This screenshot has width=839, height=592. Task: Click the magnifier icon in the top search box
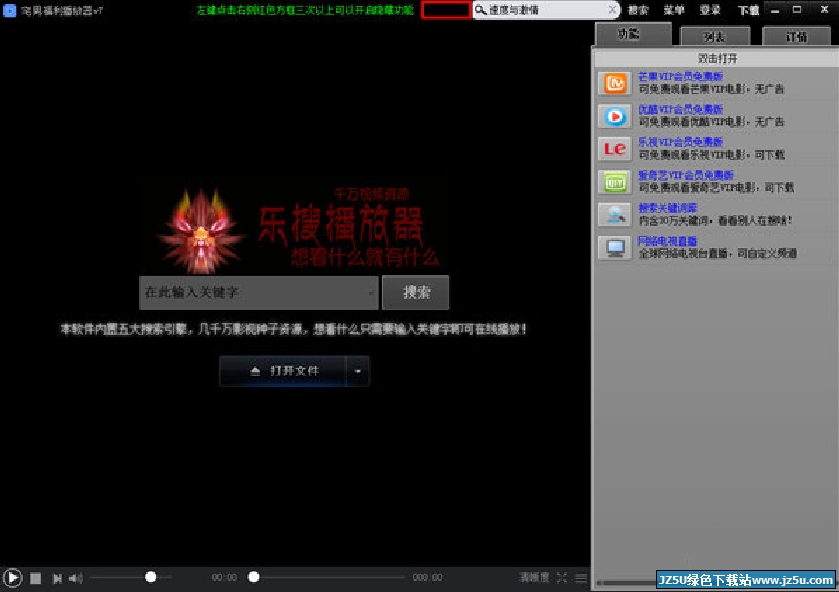pyautogui.click(x=480, y=10)
